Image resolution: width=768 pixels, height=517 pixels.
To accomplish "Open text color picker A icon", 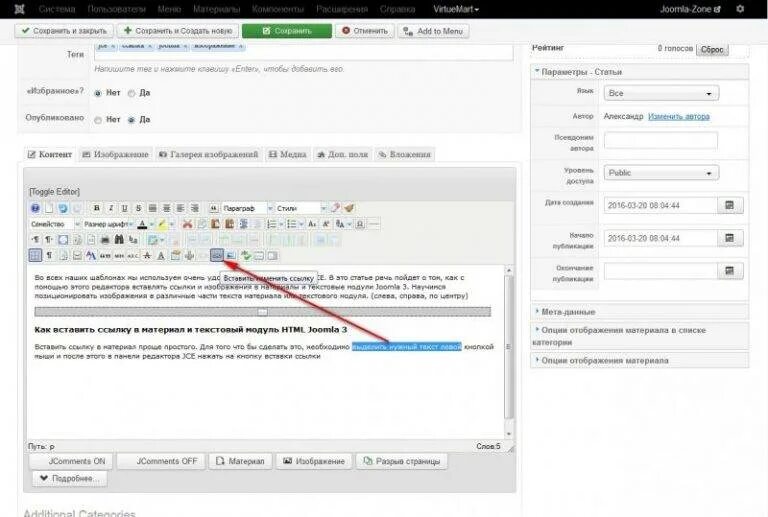I will coord(142,224).
